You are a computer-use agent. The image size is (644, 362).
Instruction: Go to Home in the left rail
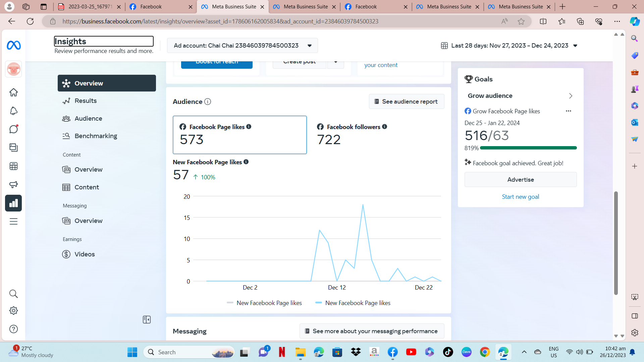click(x=13, y=92)
